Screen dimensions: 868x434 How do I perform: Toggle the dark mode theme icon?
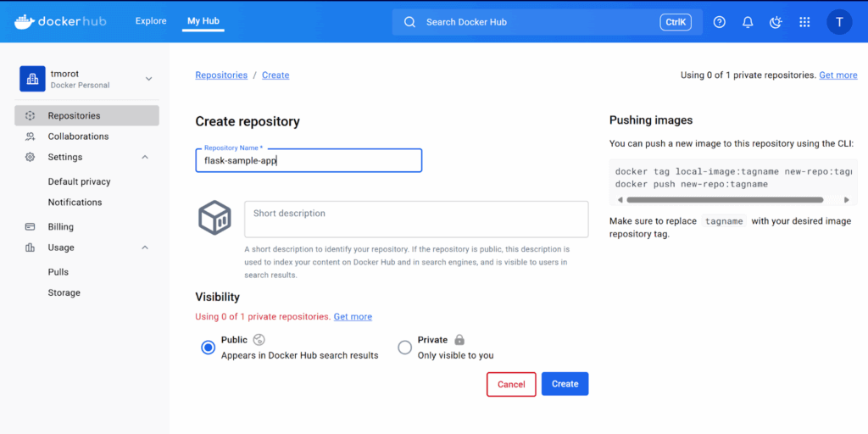[776, 22]
